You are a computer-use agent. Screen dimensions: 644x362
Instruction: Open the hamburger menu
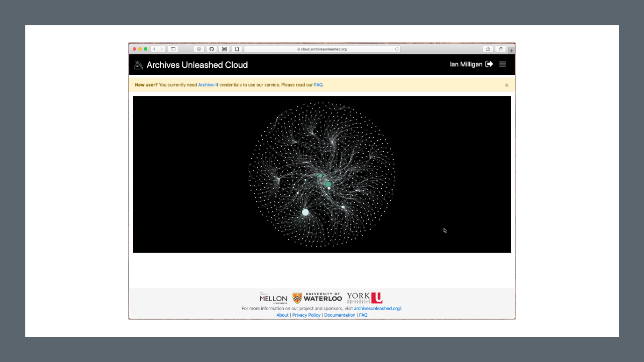tap(503, 64)
